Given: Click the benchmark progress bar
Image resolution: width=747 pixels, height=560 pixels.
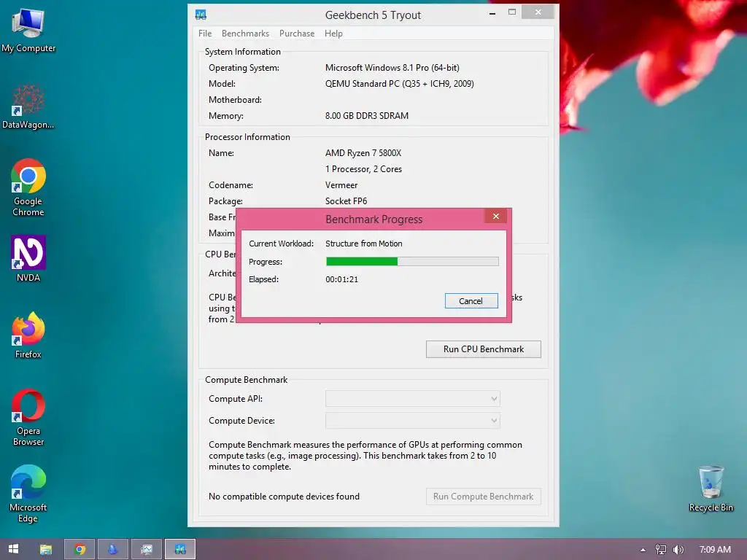Looking at the screenshot, I should (412, 262).
